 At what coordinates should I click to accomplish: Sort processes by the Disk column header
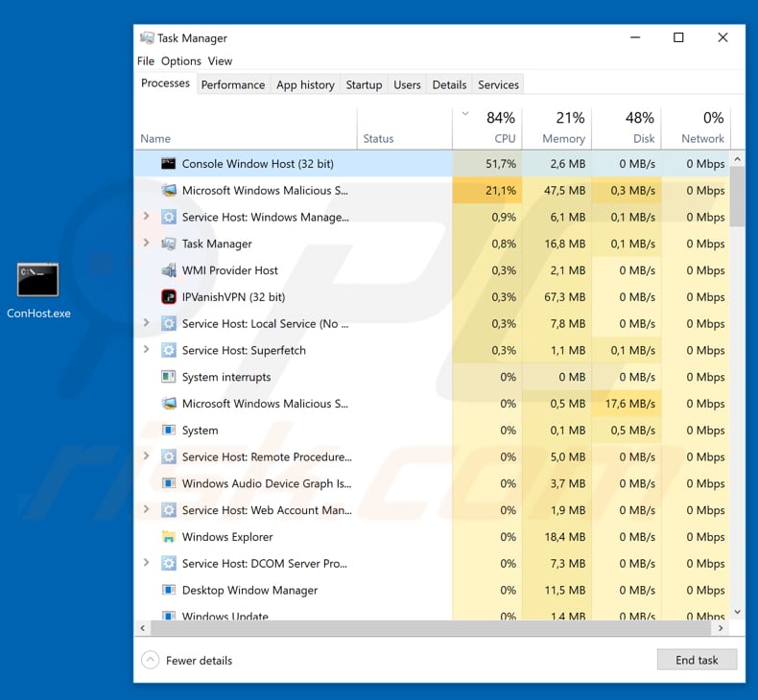point(627,128)
